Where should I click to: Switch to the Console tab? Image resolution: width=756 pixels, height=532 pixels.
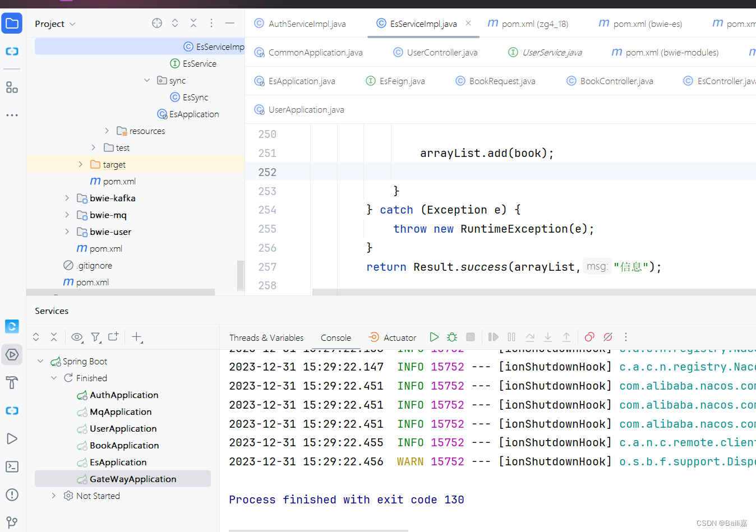point(335,337)
